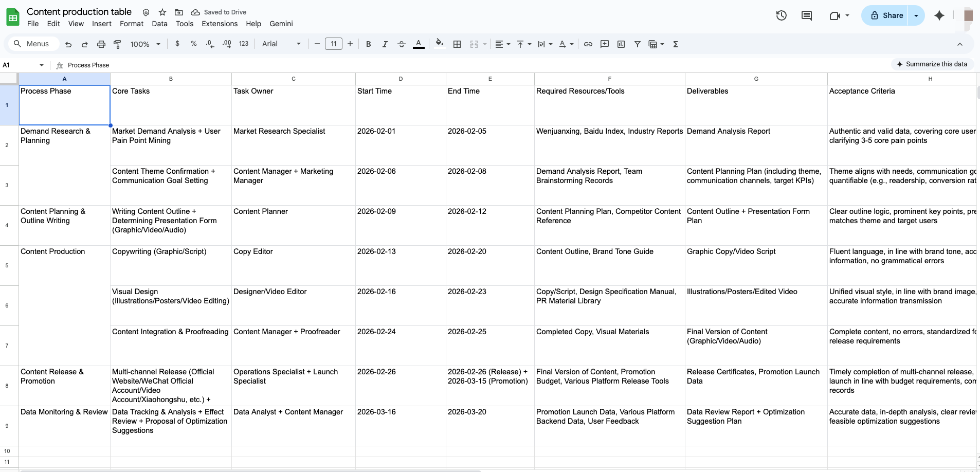The height and width of the screenshot is (472, 980).
Task: Move document with folder icon
Action: [x=179, y=12]
